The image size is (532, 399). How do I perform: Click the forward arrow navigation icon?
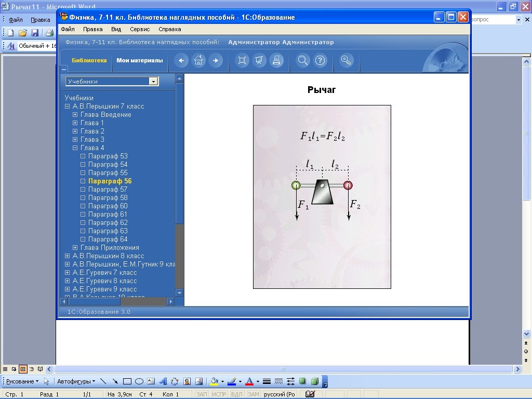[215, 61]
